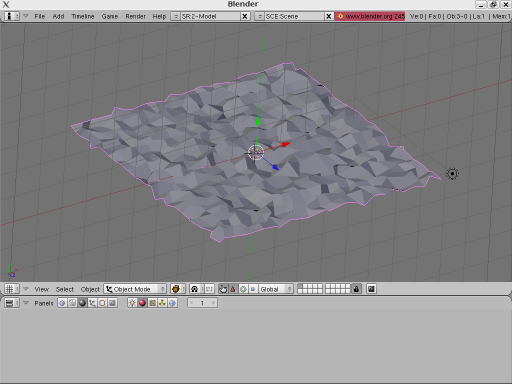Click the blue Z-axis manipulator arrow
Image resolution: width=512 pixels, height=384 pixels.
(276, 168)
